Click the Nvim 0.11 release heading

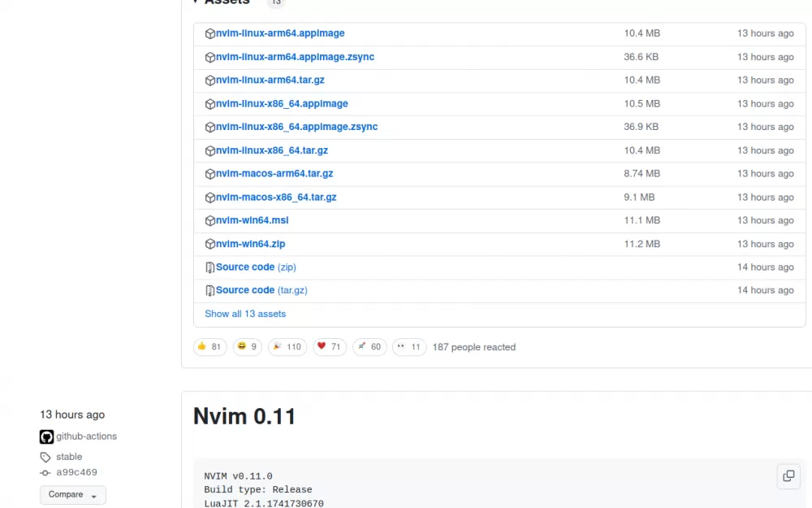244,417
